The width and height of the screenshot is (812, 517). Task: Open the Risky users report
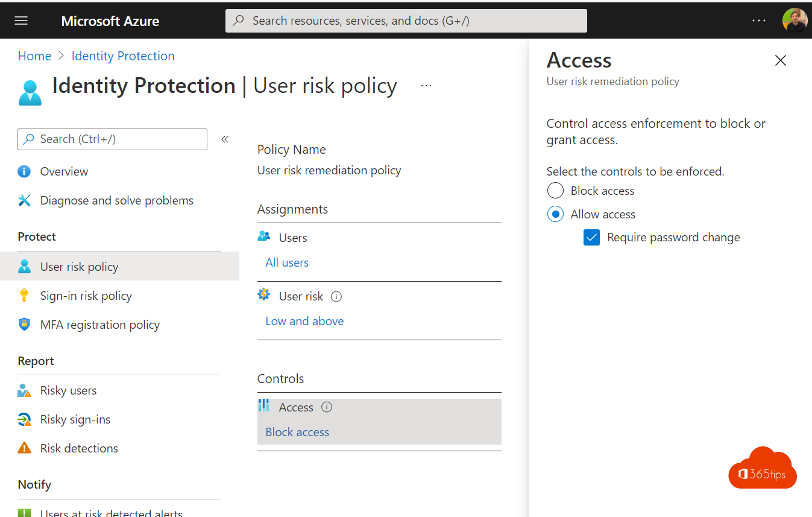pyautogui.click(x=68, y=390)
